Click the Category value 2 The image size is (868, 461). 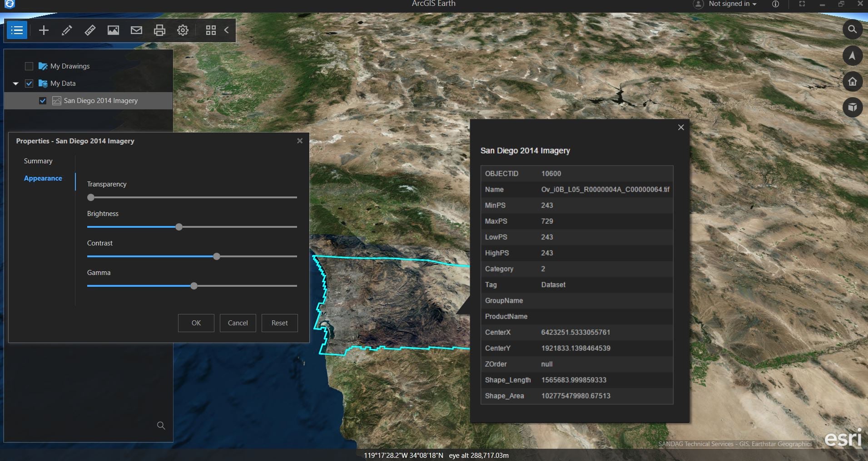543,269
